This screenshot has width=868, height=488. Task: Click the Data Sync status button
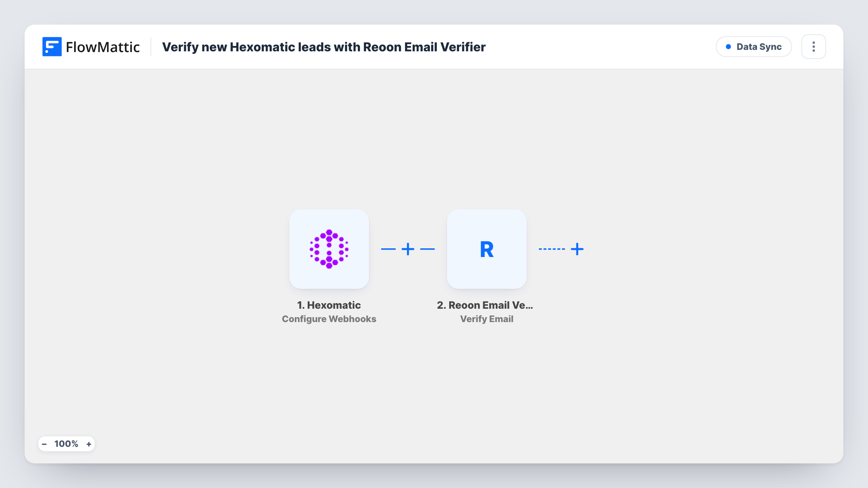pos(754,47)
